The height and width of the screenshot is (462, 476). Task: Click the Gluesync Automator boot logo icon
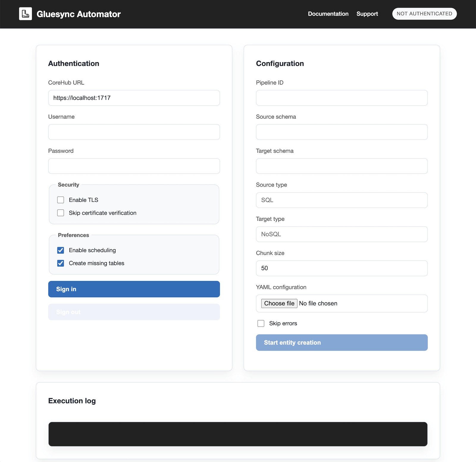26,14
